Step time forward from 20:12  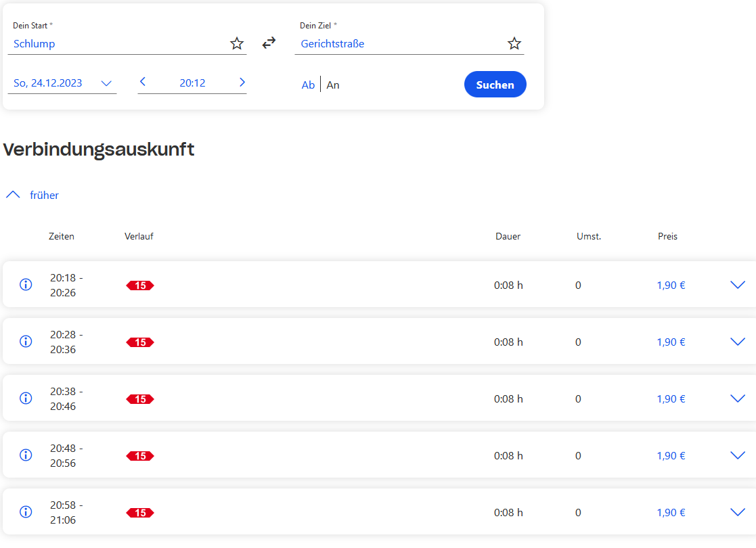point(242,82)
